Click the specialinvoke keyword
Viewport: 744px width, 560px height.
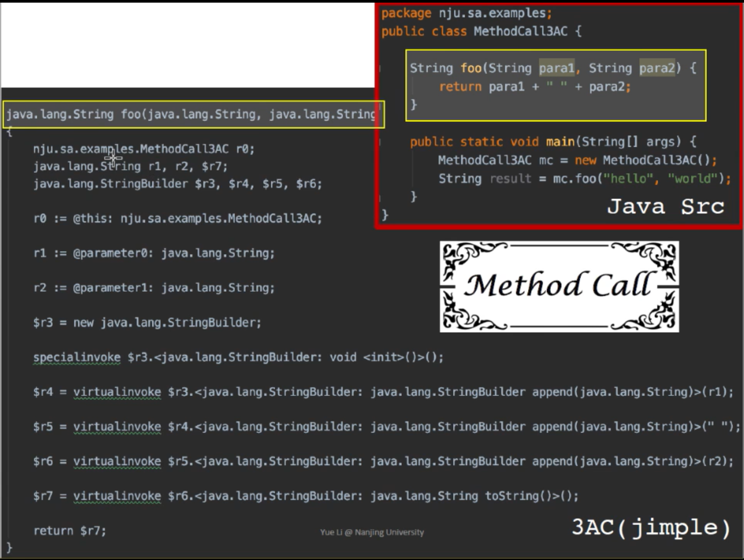(x=77, y=358)
